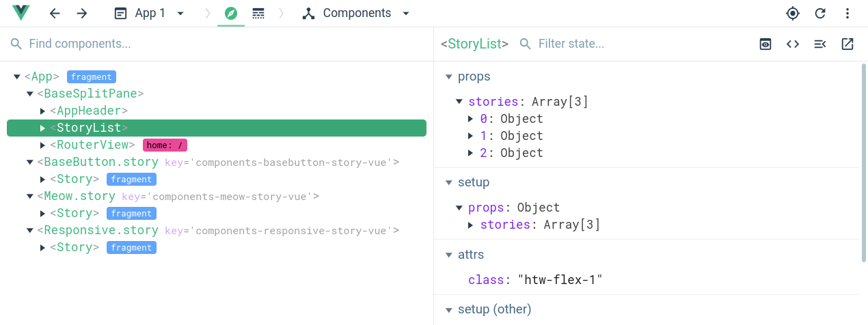Image resolution: width=868 pixels, height=325 pixels.
Task: Open the three-dot more menu
Action: (847, 13)
